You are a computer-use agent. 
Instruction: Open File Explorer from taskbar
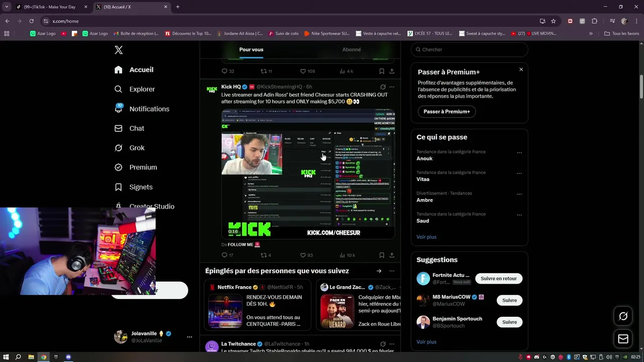(x=31, y=357)
